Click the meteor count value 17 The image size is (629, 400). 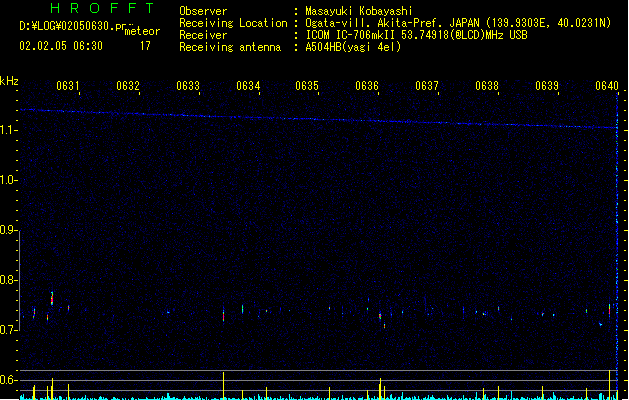click(x=145, y=46)
